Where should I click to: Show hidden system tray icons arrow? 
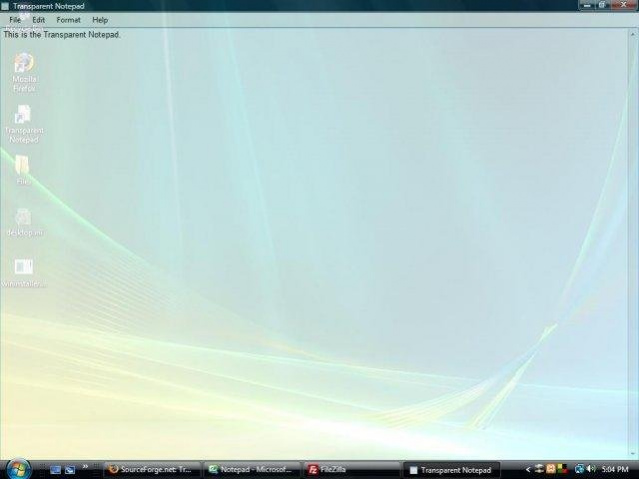(528, 469)
